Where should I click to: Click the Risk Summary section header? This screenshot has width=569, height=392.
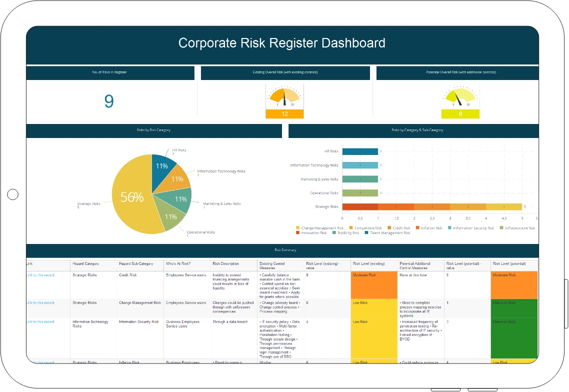pos(282,250)
